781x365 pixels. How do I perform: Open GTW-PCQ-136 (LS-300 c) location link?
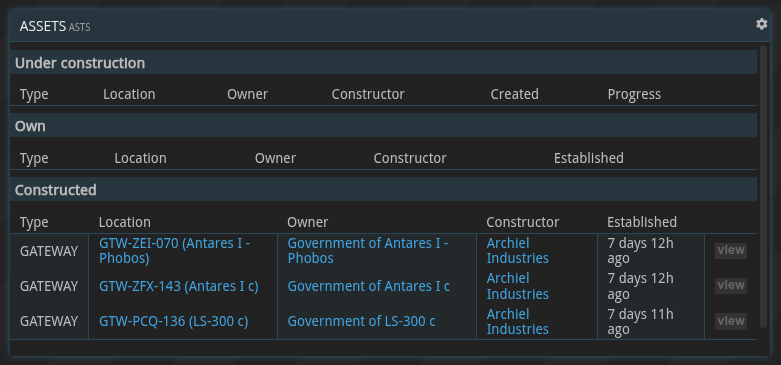coord(173,321)
